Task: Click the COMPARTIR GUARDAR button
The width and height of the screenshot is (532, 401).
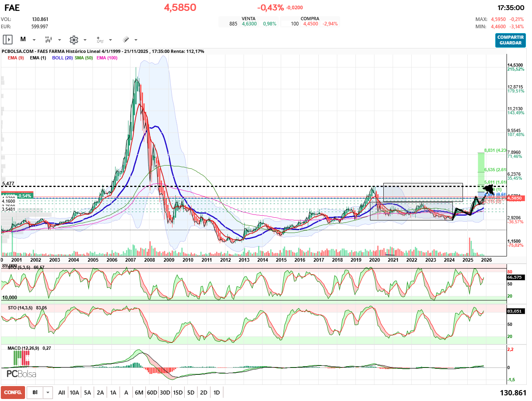Action: pos(510,40)
